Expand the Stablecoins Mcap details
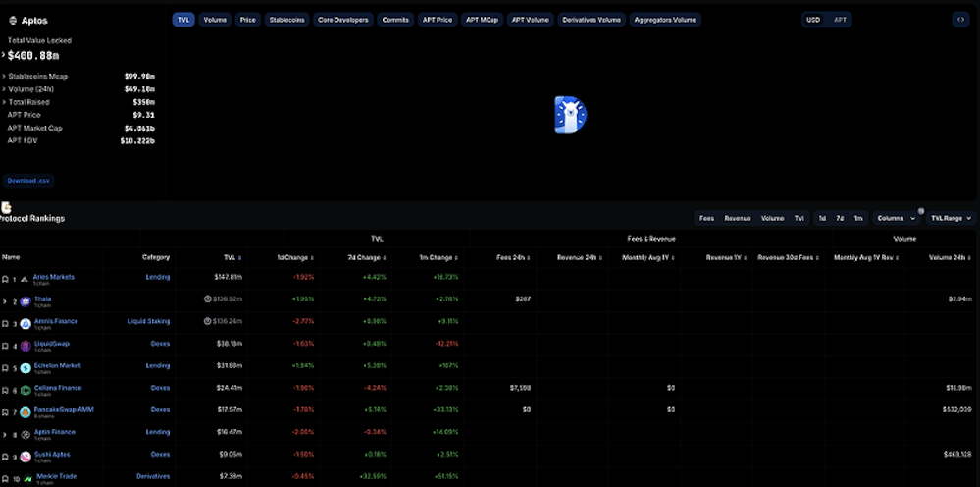980x487 pixels. click(x=3, y=76)
